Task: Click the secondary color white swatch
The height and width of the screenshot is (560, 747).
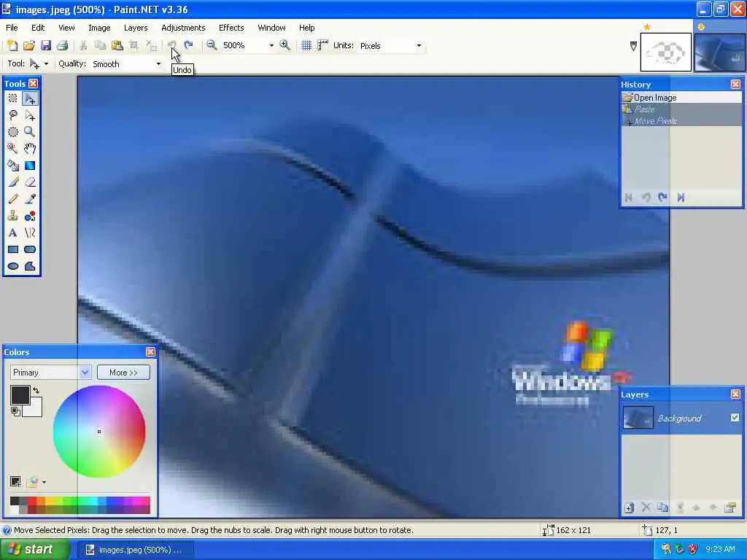Action: tap(35, 410)
